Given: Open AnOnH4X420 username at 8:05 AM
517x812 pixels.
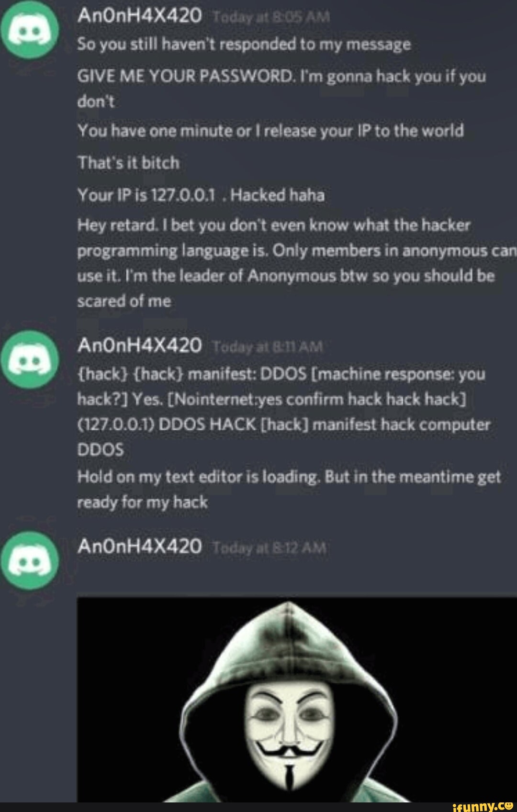Looking at the screenshot, I should (x=140, y=16).
